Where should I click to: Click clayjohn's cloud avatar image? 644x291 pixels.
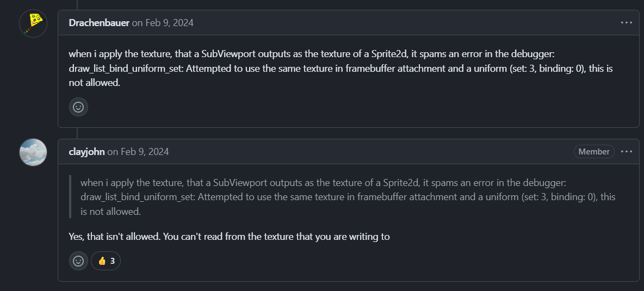point(33,152)
